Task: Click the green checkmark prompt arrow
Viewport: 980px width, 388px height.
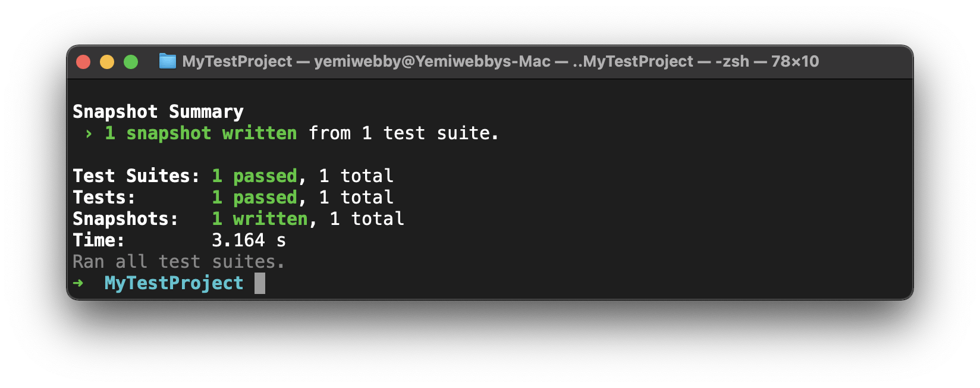Action: click(79, 283)
